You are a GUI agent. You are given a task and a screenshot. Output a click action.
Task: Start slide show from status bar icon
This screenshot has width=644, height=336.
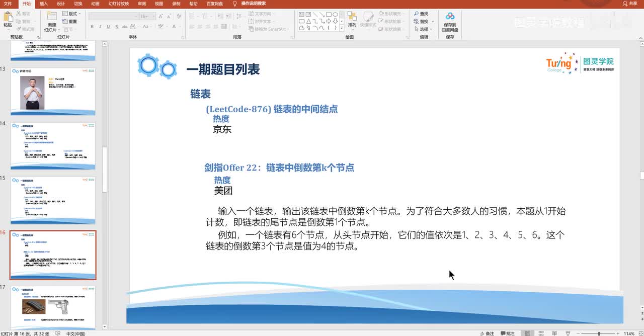tap(568, 333)
